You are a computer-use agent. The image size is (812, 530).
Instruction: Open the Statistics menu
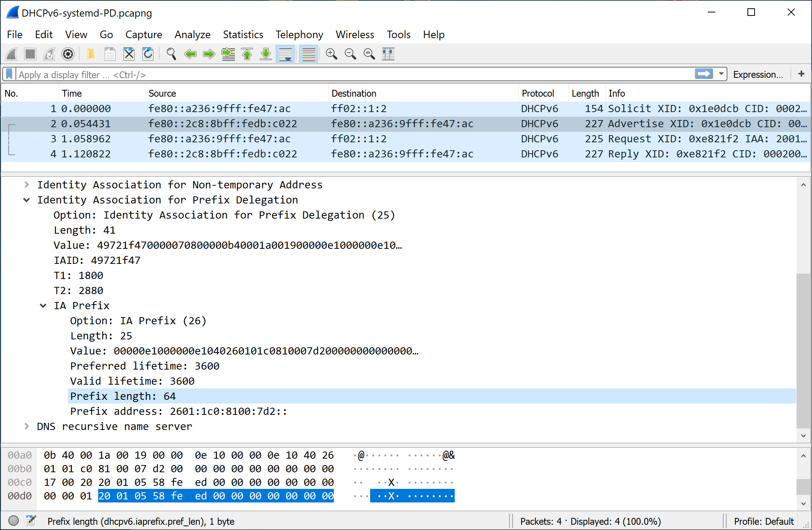pyautogui.click(x=243, y=34)
